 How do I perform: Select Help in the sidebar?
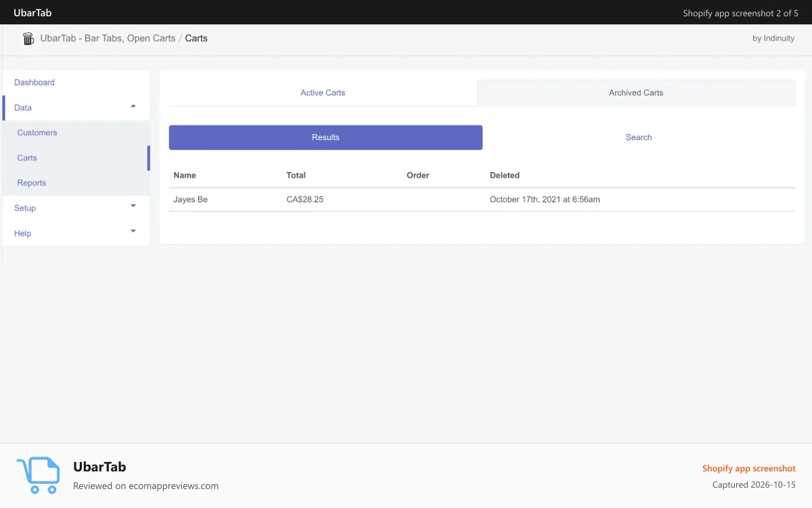(23, 233)
